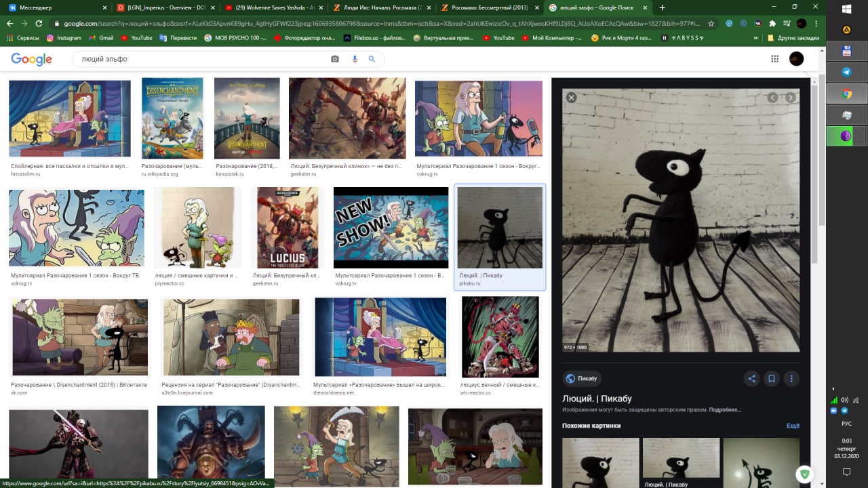Go to the Google logo homepage

point(31,60)
